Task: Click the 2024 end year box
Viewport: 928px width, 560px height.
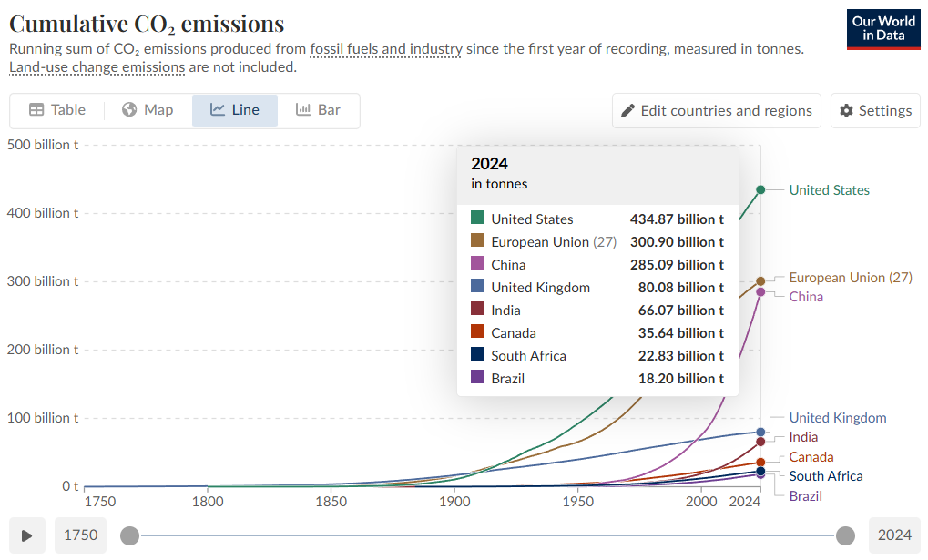Action: point(894,535)
